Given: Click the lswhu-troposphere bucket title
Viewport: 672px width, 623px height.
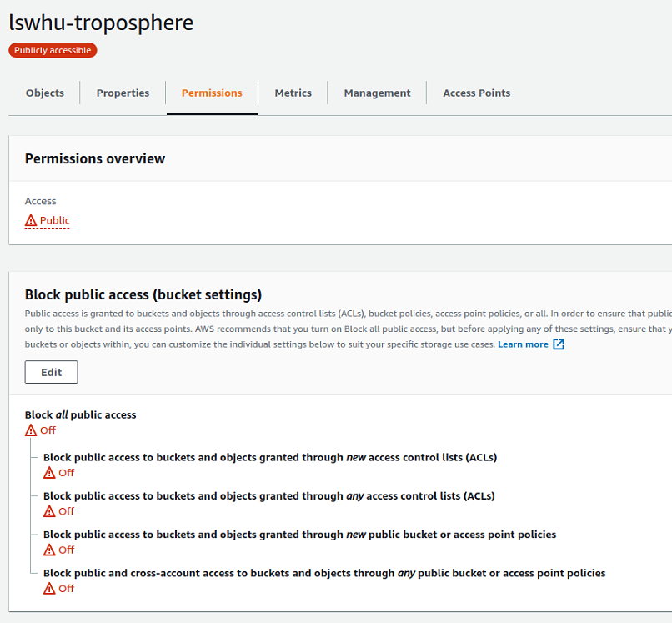Looking at the screenshot, I should tap(101, 23).
